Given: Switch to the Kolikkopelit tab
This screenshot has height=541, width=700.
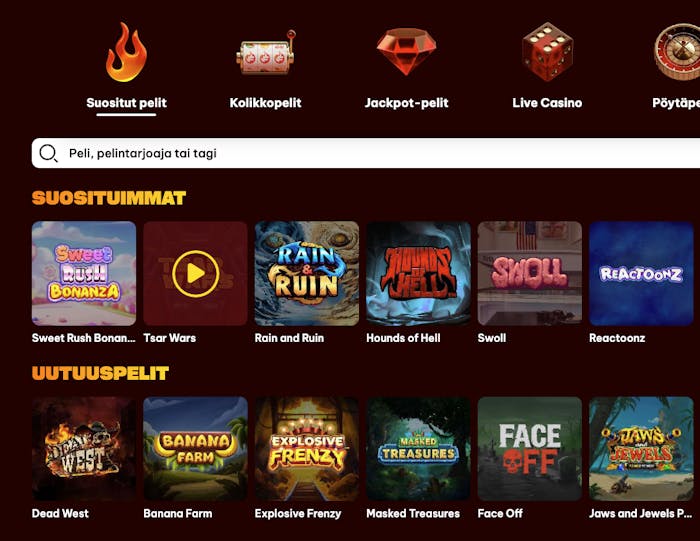Looking at the screenshot, I should pos(265,103).
